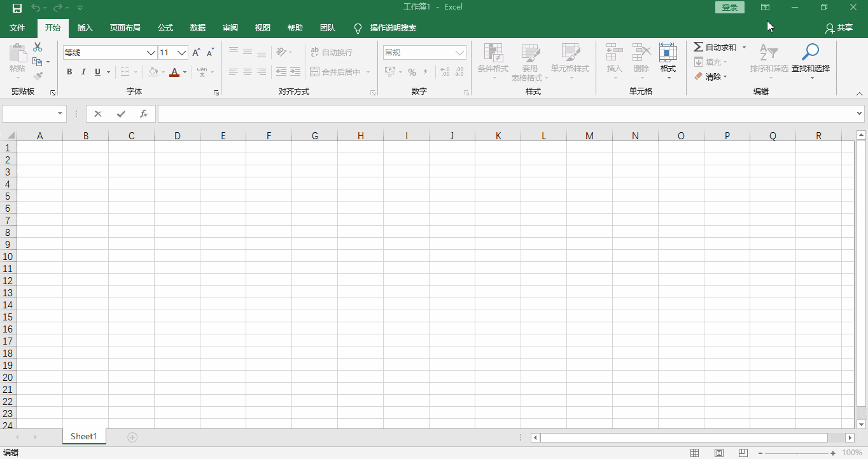Image resolution: width=868 pixels, height=459 pixels.
Task: Toggle Underline formatting
Action: click(97, 72)
